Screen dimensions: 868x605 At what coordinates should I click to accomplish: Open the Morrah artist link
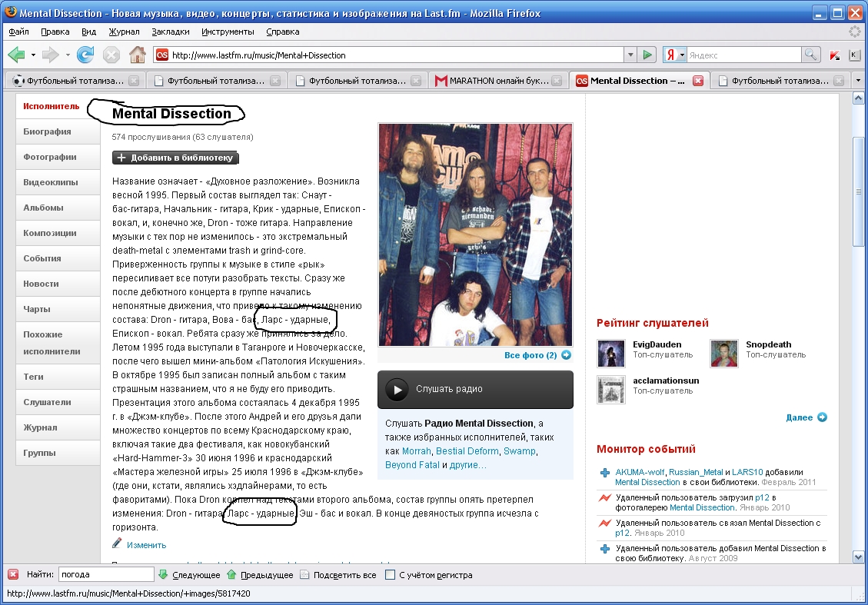[x=416, y=451]
